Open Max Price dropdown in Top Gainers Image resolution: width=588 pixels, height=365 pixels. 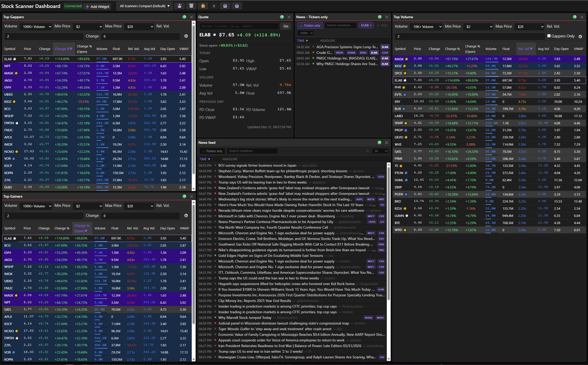coord(139,206)
